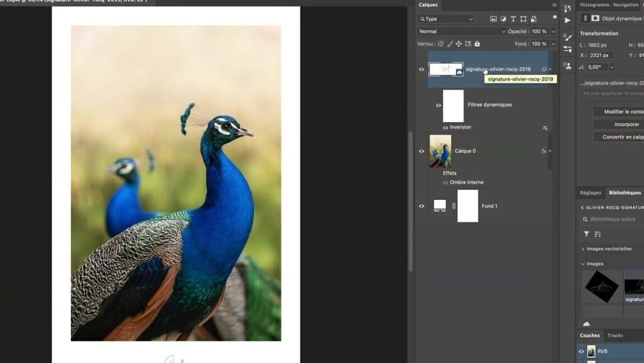Lock image pixels brush icon
This screenshot has width=644, height=363.
click(450, 43)
